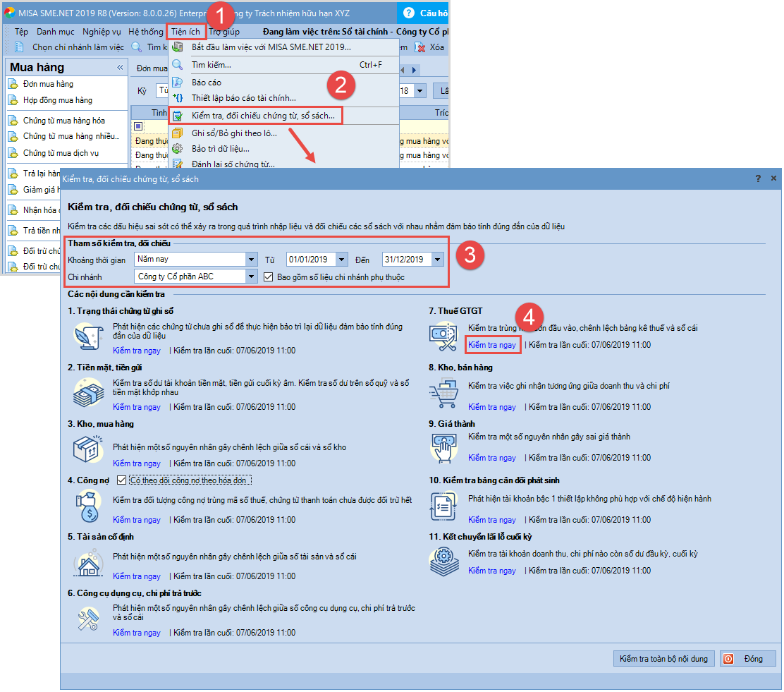Click the Tìm kiếm magnifier menu icon
This screenshot has width=784, height=692.
point(178,65)
